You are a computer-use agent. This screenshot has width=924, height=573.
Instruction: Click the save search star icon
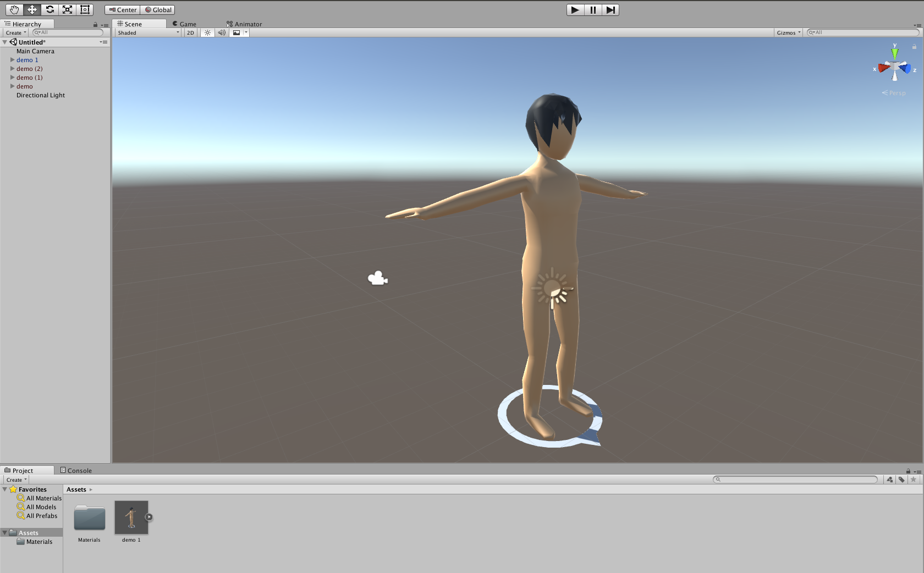tap(914, 480)
